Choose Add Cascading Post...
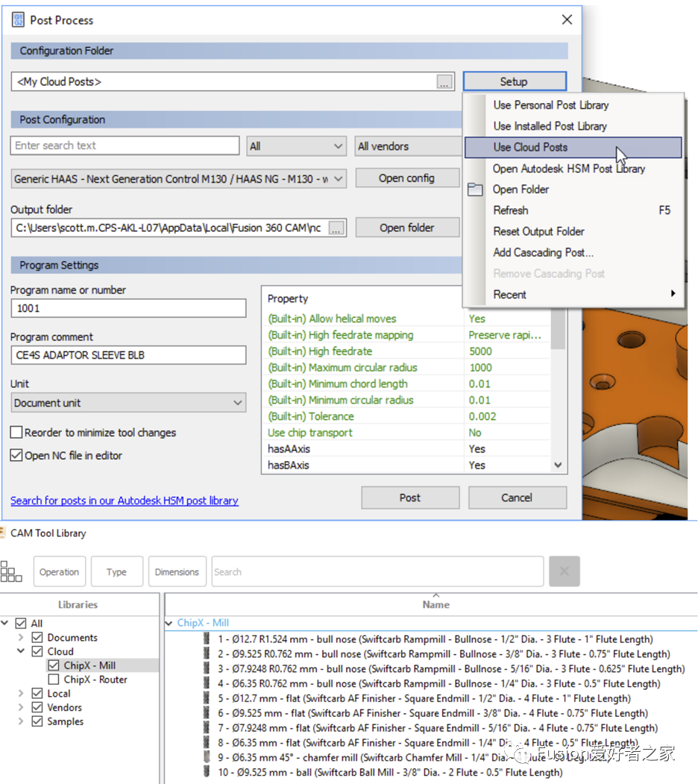This screenshot has height=784, width=698. coord(573,252)
